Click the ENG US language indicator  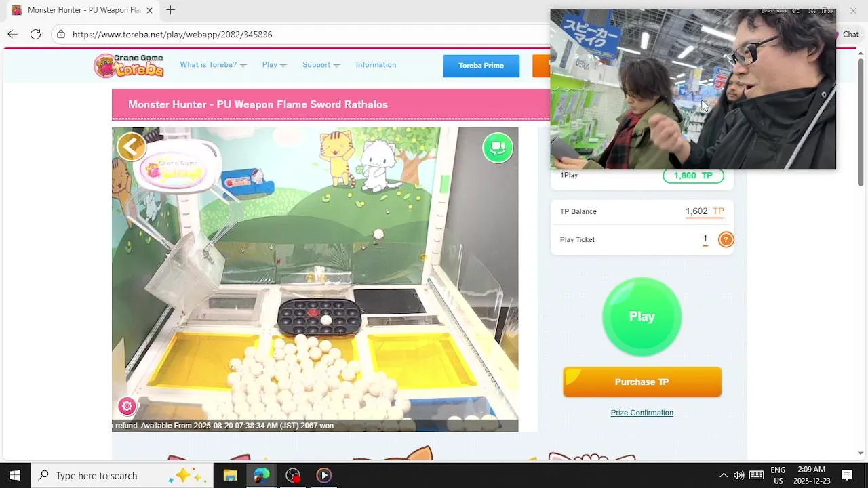coord(778,475)
